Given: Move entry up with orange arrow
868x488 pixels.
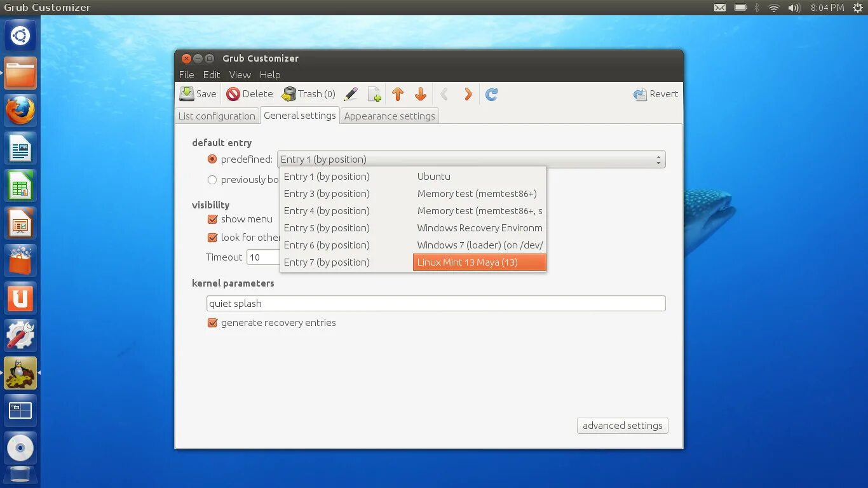Looking at the screenshot, I should coord(398,94).
